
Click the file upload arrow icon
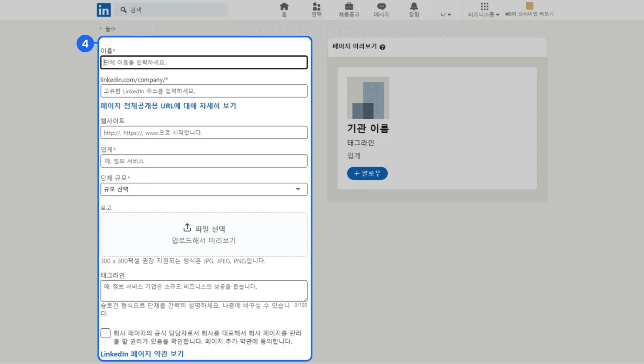click(x=187, y=228)
